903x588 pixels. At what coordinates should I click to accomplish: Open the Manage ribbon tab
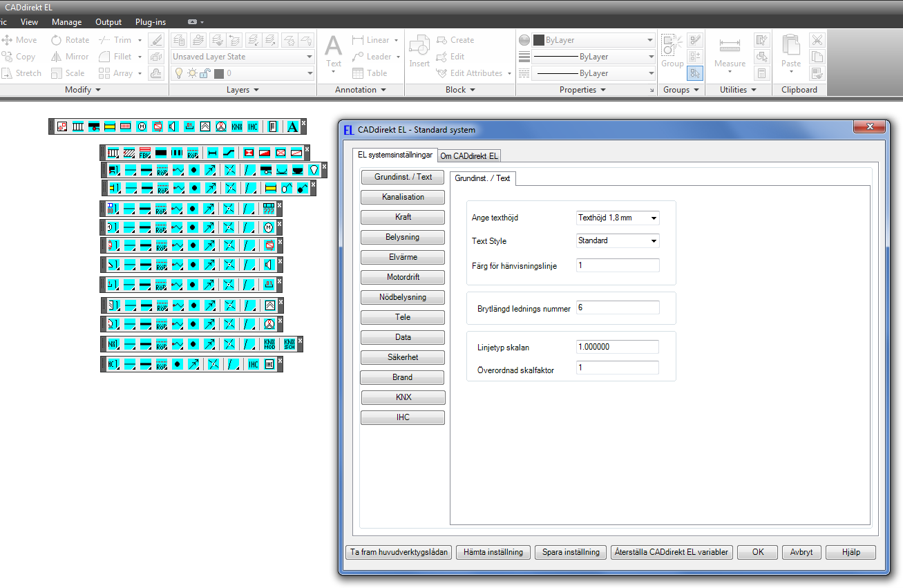(66, 22)
